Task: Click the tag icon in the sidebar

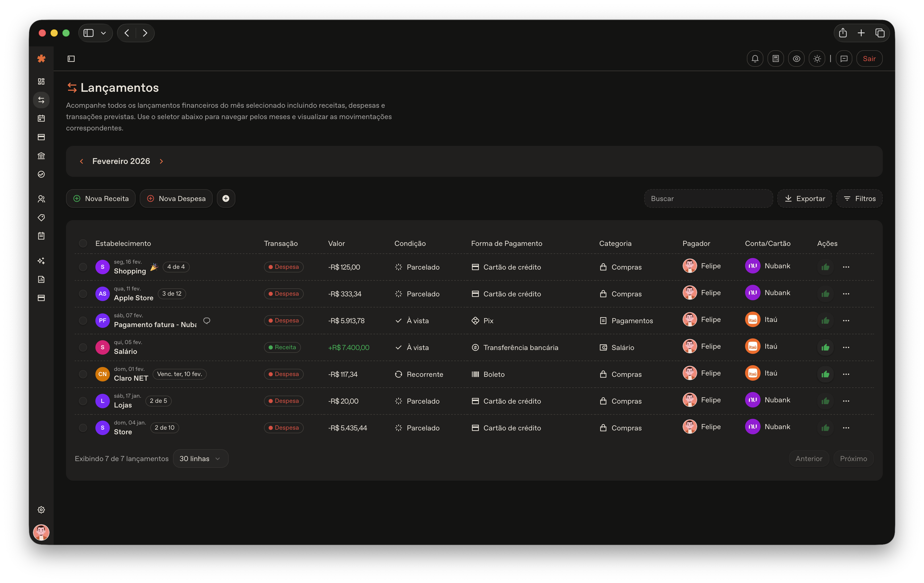Action: [x=42, y=218]
